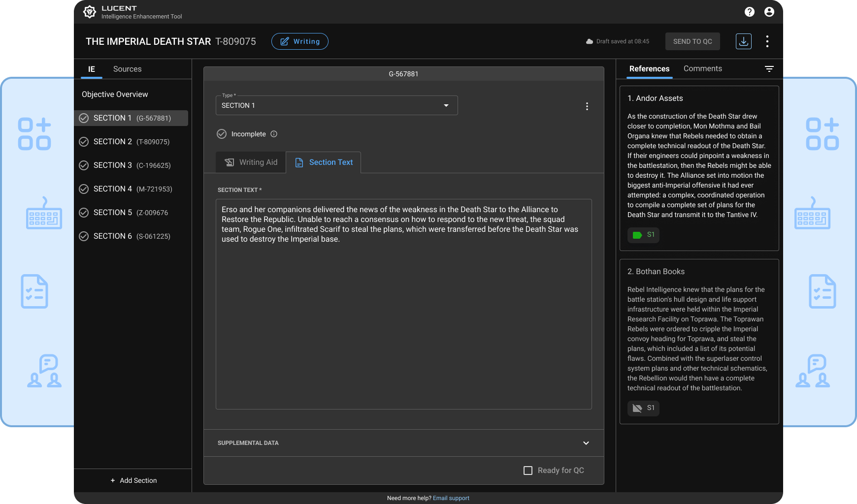Viewport: 857px width, 504px height.
Task: Click the T-809075 document ID text
Action: click(x=236, y=41)
